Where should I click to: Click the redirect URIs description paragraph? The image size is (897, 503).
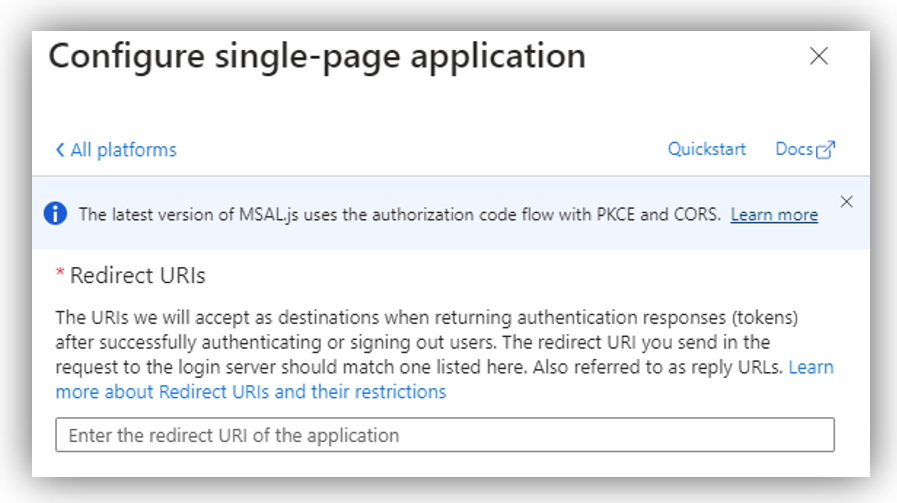click(x=444, y=355)
